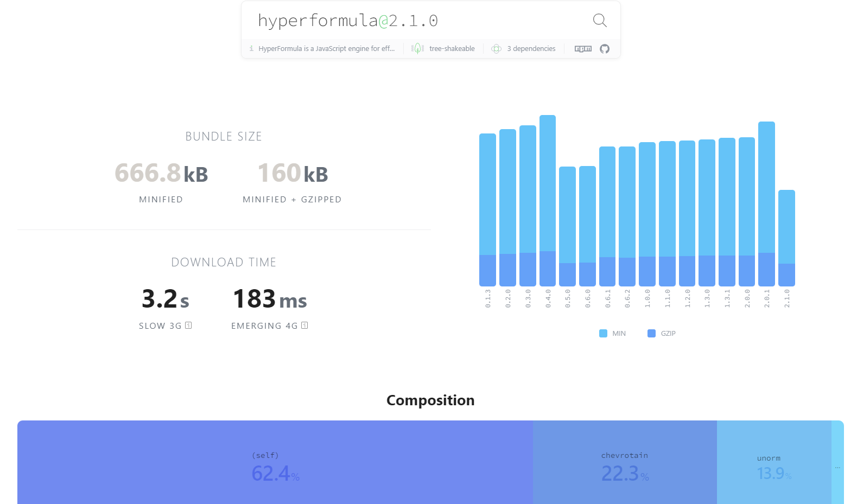Click the search magnifier icon
This screenshot has width=857, height=504.
click(600, 21)
